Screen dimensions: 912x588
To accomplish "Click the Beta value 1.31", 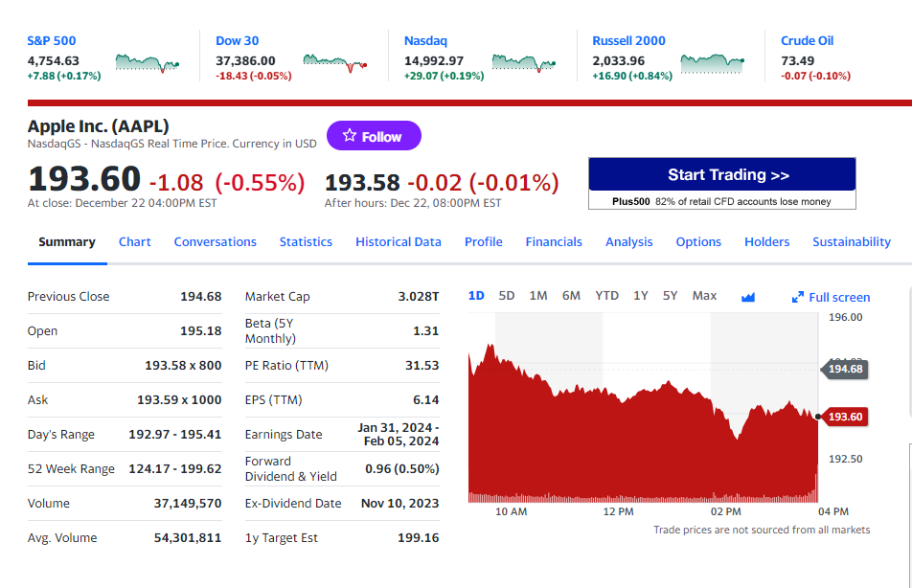I will (x=425, y=331).
